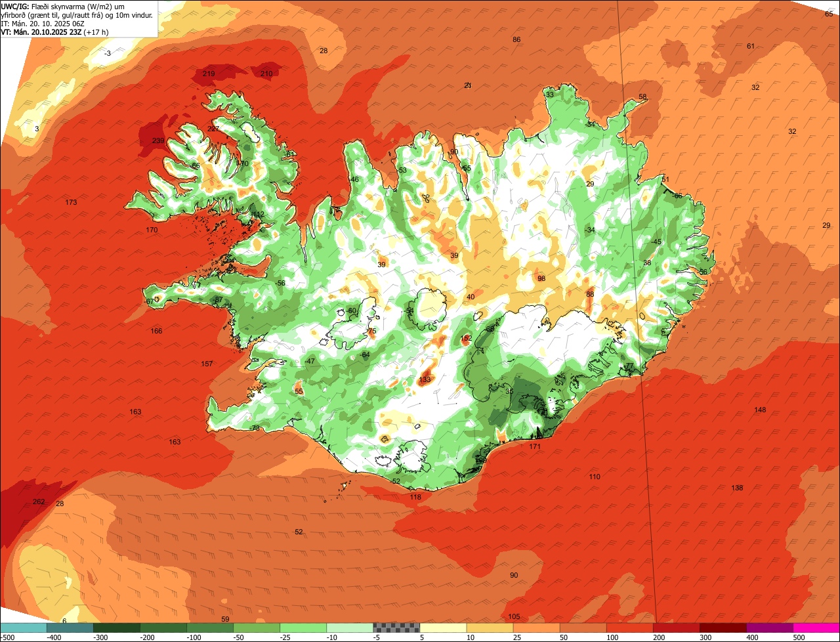Click the legend label -200
The width and height of the screenshot is (840, 642).
pyautogui.click(x=147, y=637)
